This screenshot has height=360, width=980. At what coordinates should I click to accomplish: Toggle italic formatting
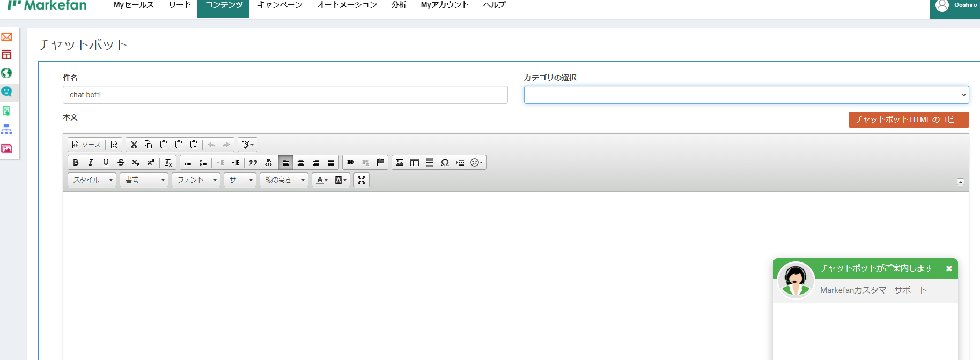(x=91, y=162)
